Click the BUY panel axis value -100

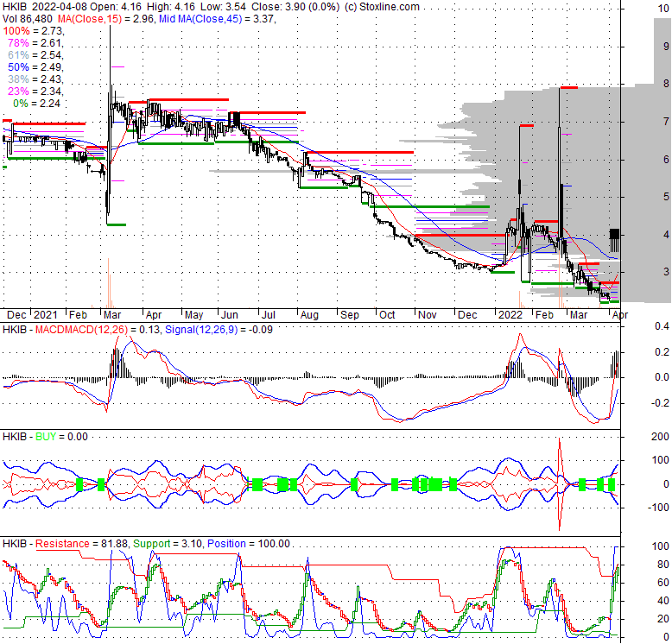658,508
